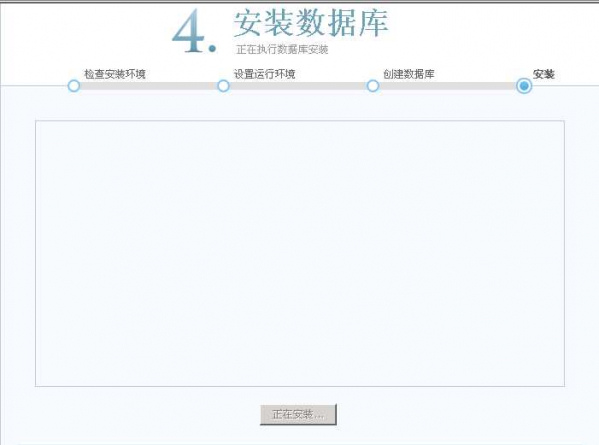Select the 设置运行环境 step label
This screenshot has height=445, width=599.
265,74
